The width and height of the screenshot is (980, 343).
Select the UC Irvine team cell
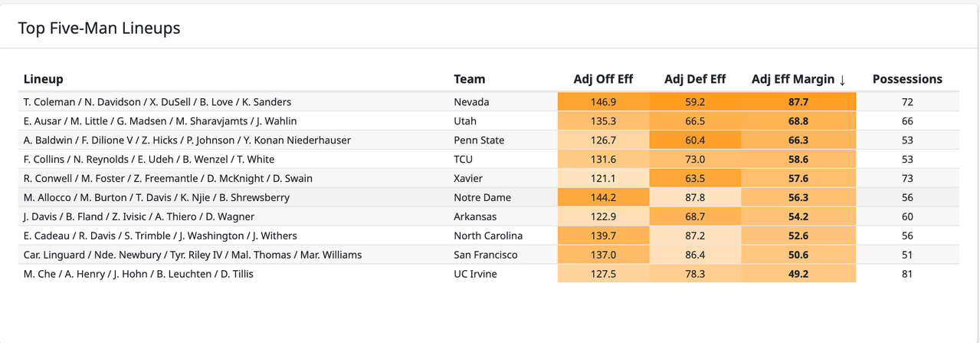[x=475, y=274]
